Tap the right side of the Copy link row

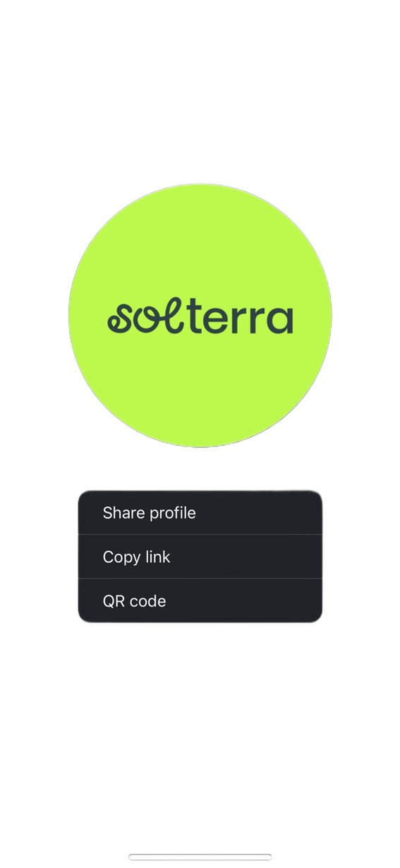(x=282, y=557)
